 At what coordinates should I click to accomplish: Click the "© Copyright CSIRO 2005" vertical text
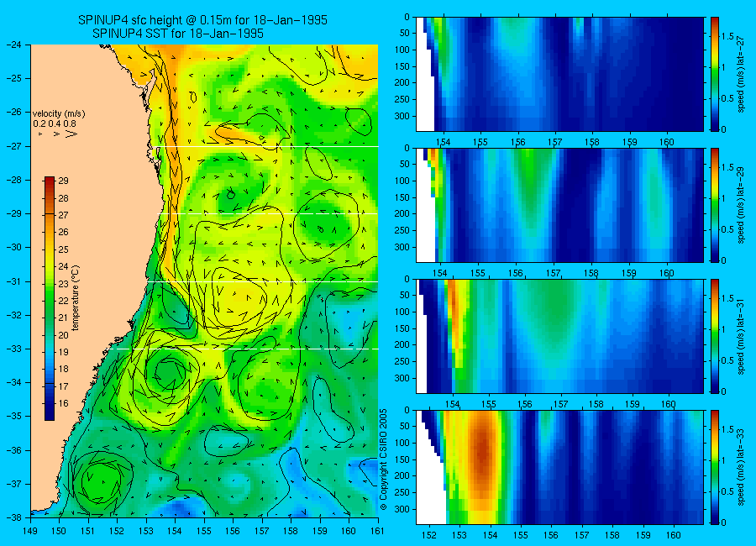[383, 459]
